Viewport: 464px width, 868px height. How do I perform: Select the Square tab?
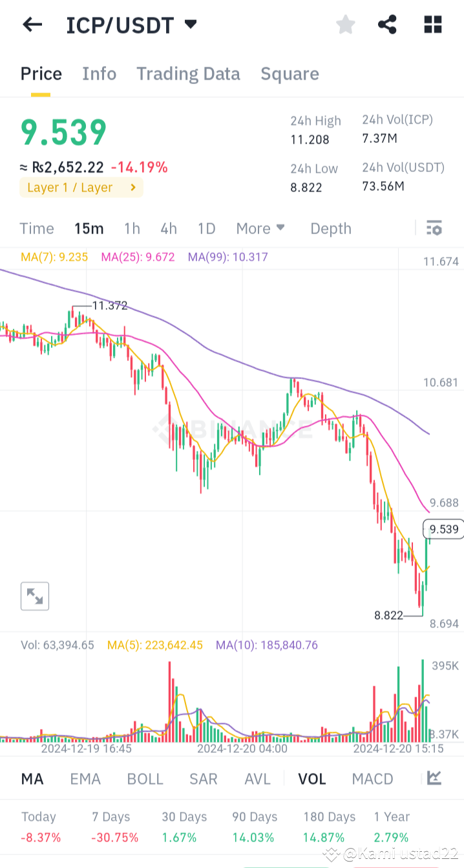coord(290,74)
